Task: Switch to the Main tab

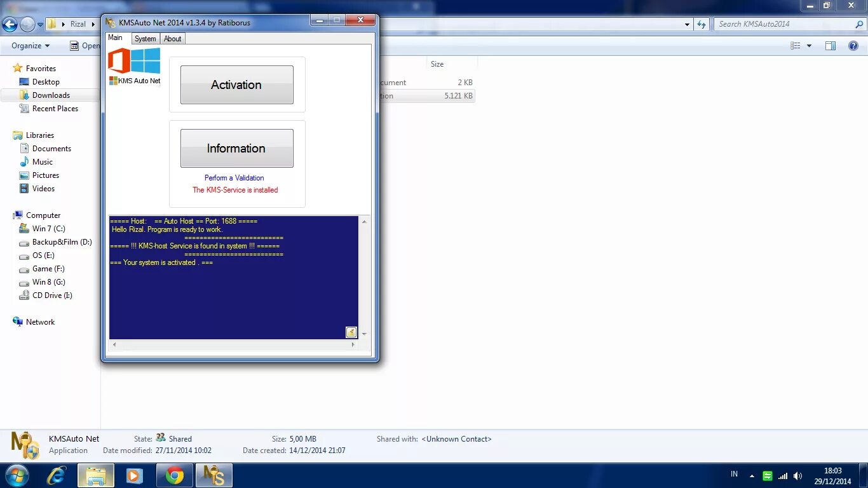Action: [x=115, y=37]
